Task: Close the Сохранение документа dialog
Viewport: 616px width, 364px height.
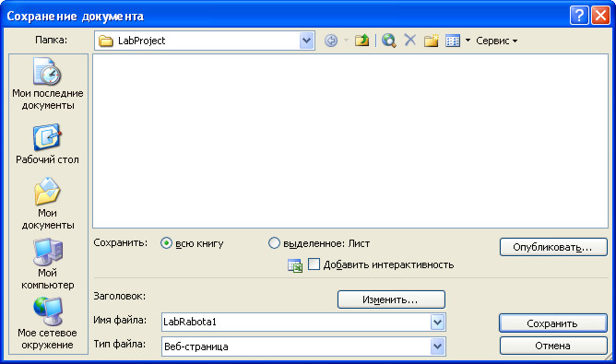Action: [600, 16]
